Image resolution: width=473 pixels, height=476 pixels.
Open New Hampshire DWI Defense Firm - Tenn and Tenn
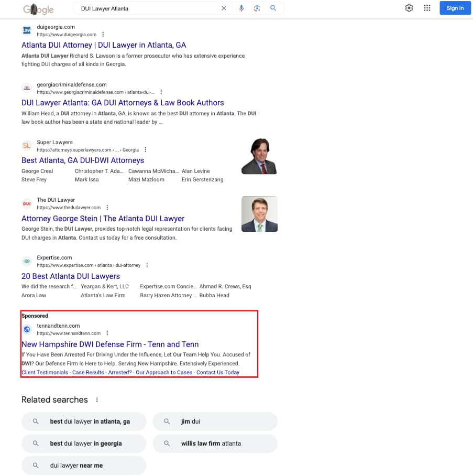tap(110, 344)
